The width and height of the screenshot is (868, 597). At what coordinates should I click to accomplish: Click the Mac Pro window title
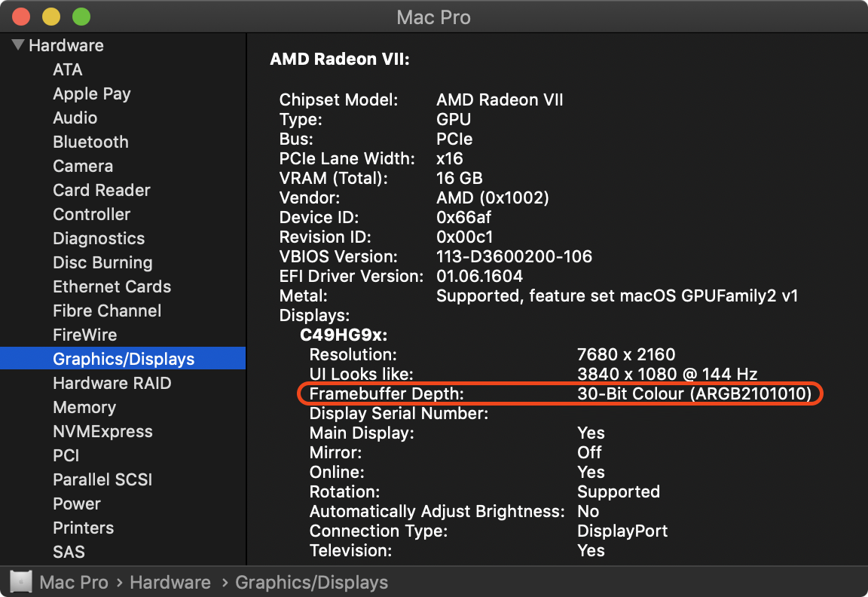[433, 17]
